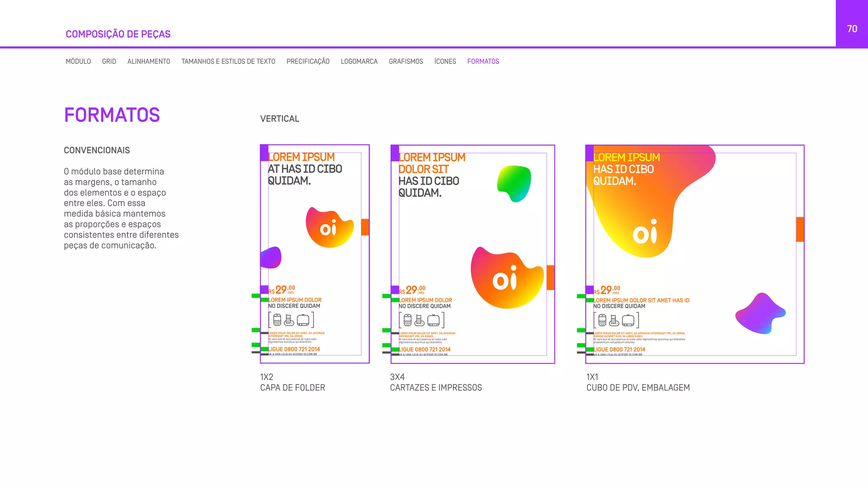This screenshot has height=488, width=868.
Task: Click the purple blob in the 1X1 layout
Action: [761, 314]
